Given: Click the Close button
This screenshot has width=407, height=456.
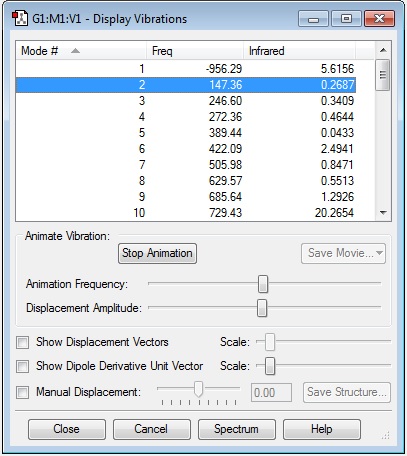Looking at the screenshot, I should tap(67, 429).
